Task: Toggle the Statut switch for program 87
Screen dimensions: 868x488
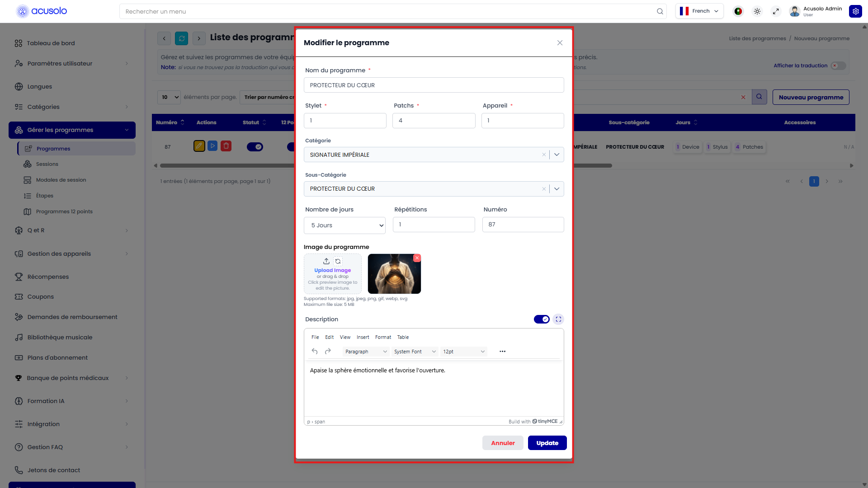Action: click(x=255, y=146)
